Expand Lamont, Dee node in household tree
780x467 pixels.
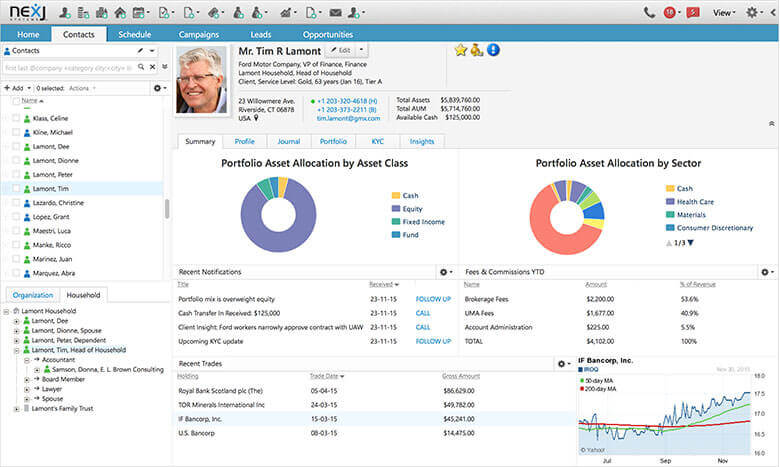[x=16, y=321]
